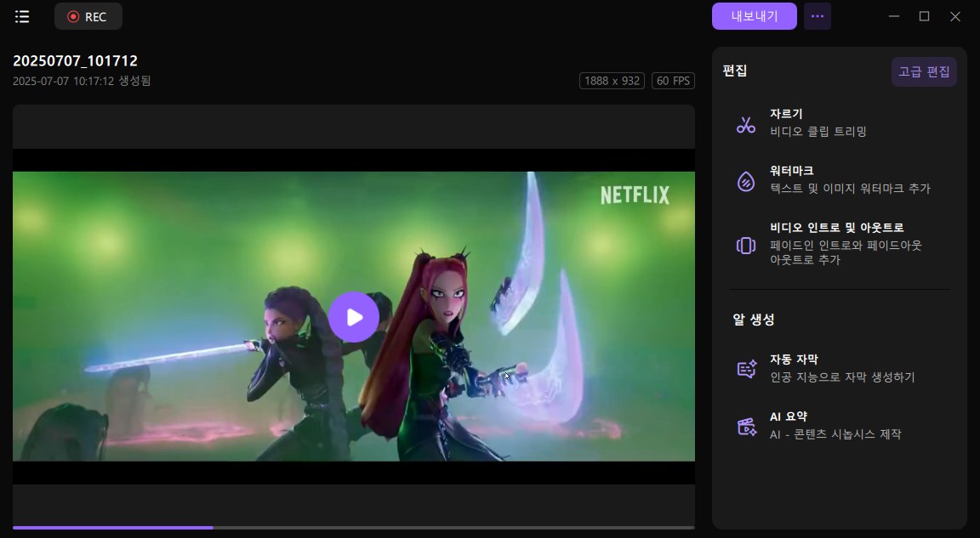Select 텍스트 및 이미지 워터마크 추가 text
This screenshot has height=538, width=980.
(x=850, y=189)
